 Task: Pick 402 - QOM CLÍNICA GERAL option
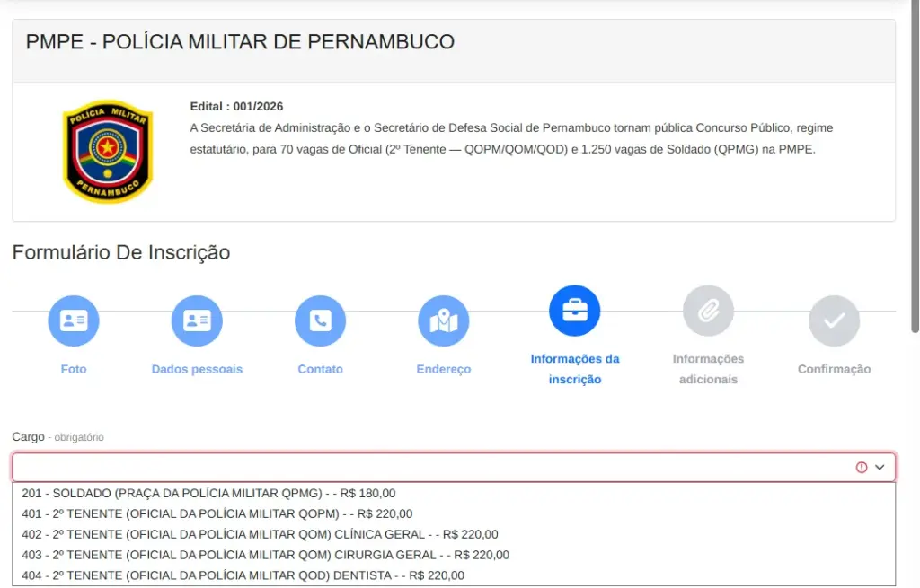tap(454, 534)
